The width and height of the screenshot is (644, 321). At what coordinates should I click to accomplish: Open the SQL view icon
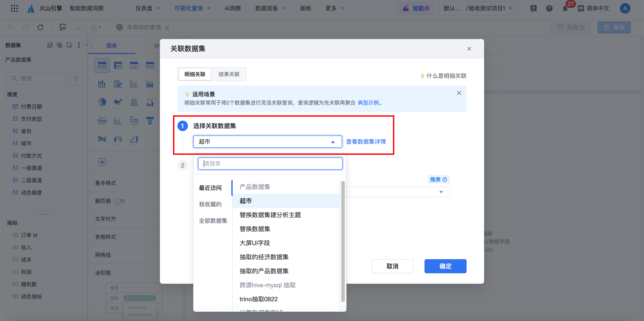pos(63,27)
